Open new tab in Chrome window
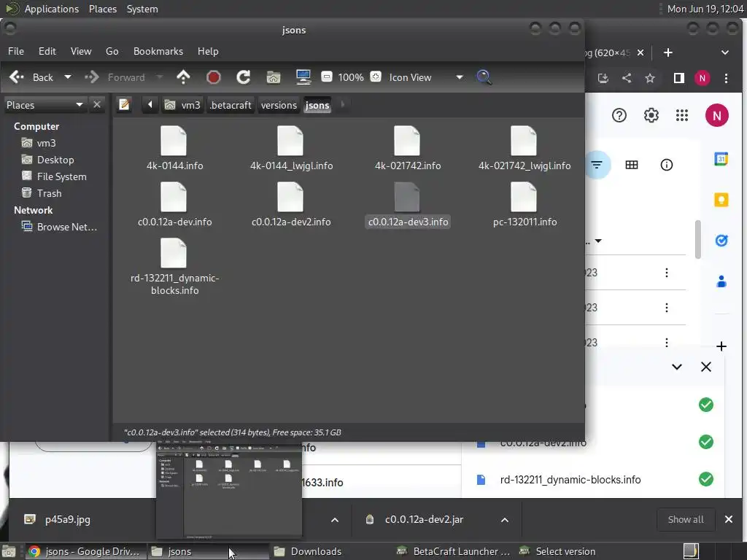Viewport: 747px width, 560px height. pyautogui.click(x=668, y=52)
